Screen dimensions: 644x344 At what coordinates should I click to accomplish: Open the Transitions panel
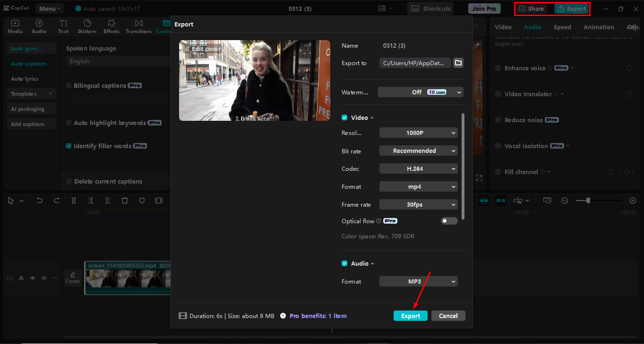(138, 26)
